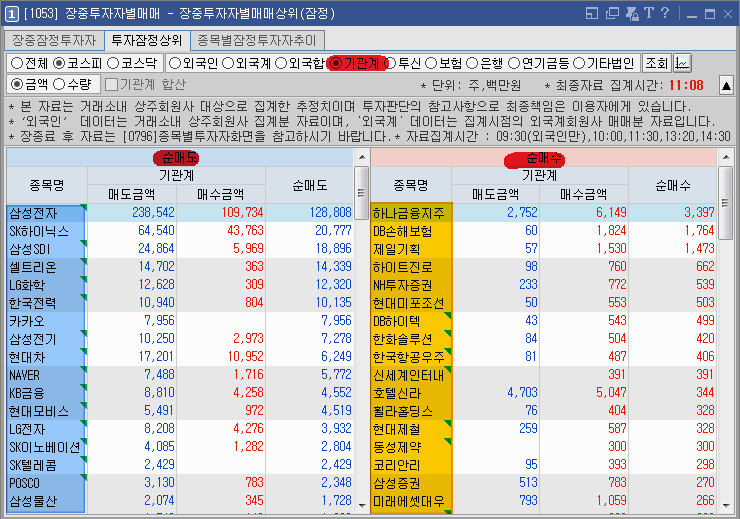Click the 순매수 table scrollbar thumb
Screen dimensions: 740x519
(726, 203)
